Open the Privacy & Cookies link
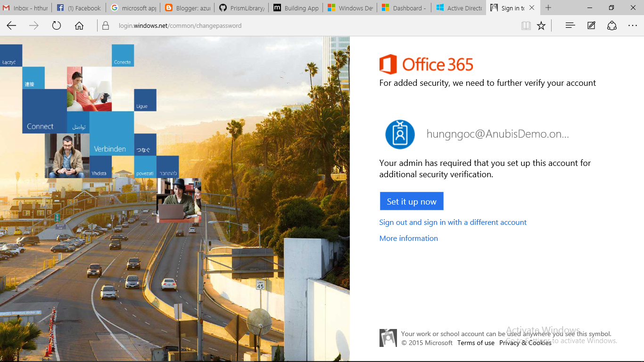Image resolution: width=644 pixels, height=362 pixels. [525, 343]
